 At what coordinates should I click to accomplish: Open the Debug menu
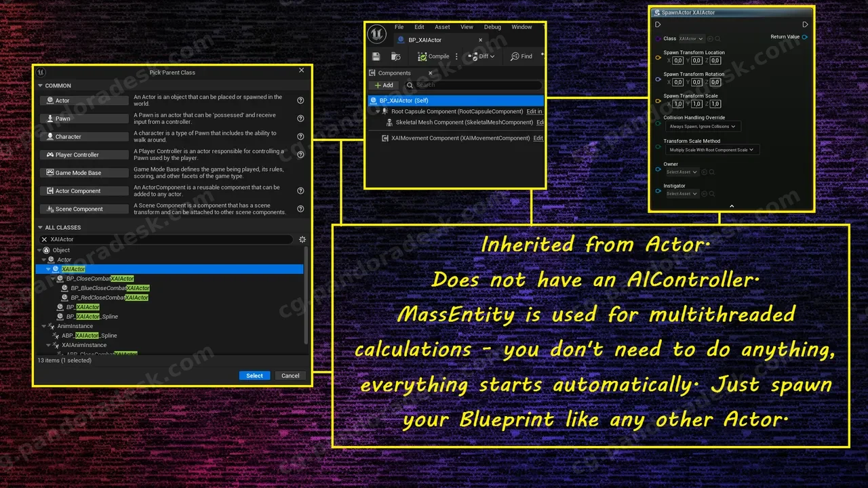pyautogui.click(x=492, y=27)
